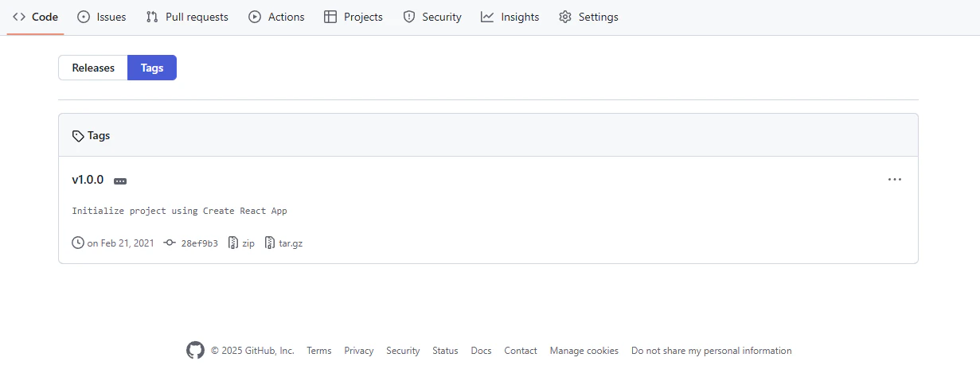The height and width of the screenshot is (373, 980).
Task: Open the Privacy footer link
Action: 359,351
